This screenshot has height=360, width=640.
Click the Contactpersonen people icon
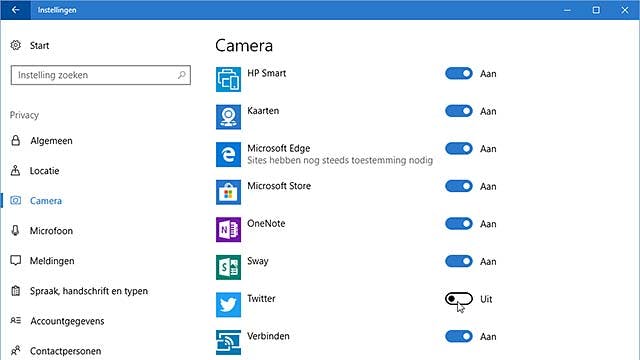click(16, 351)
